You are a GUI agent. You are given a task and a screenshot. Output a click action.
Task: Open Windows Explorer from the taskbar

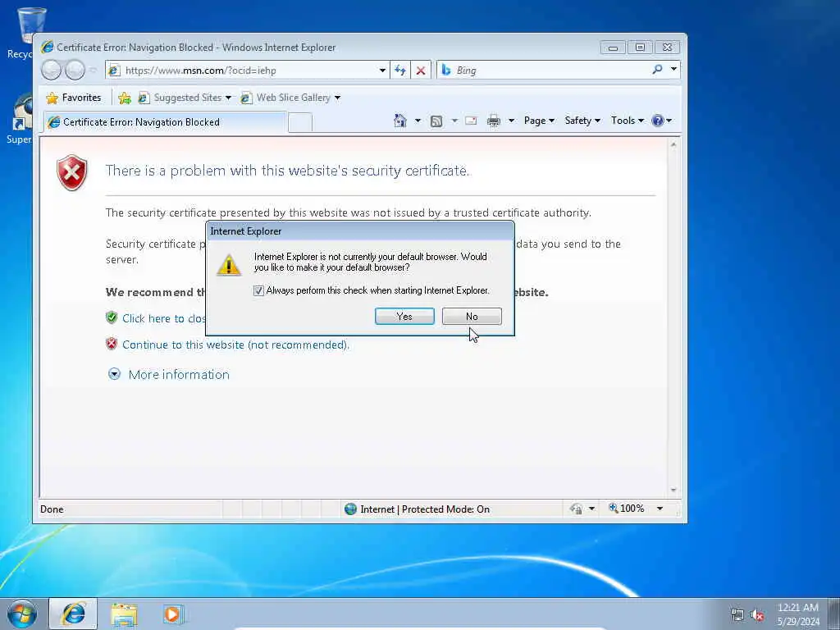coord(124,614)
